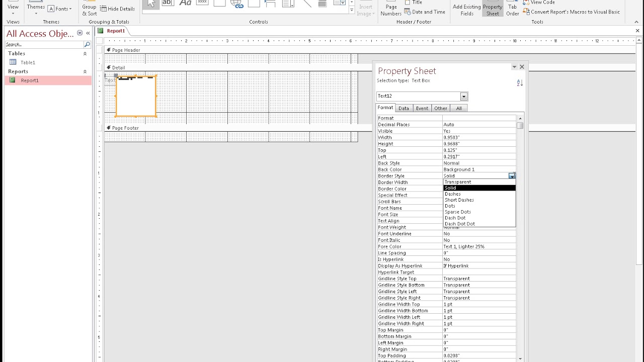Close the Property Sheet pane
This screenshot has width=644, height=362.
click(522, 67)
